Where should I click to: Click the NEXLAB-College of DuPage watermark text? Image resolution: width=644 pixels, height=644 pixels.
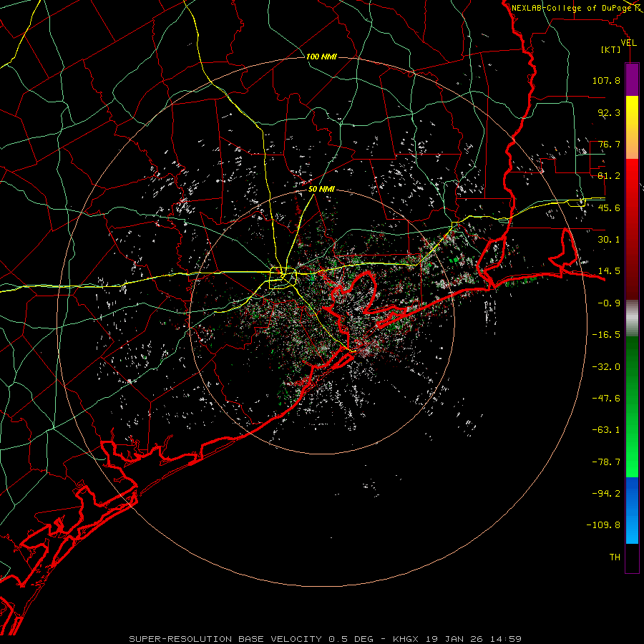pyautogui.click(x=571, y=8)
